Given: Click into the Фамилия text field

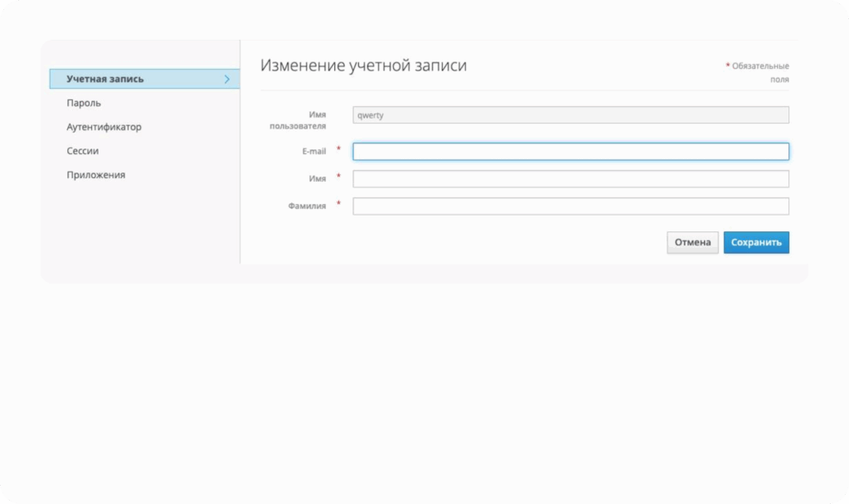Looking at the screenshot, I should pos(570,206).
